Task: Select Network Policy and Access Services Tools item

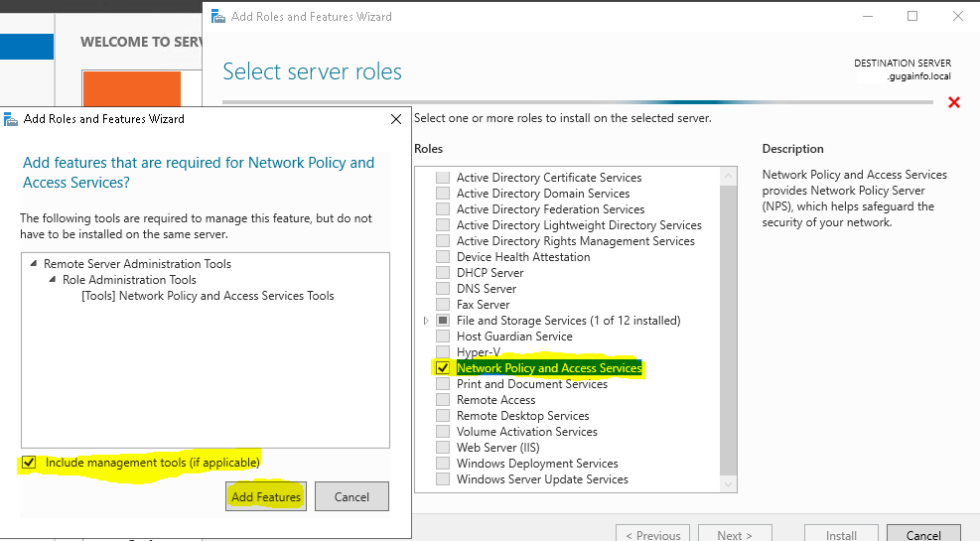Action: pos(208,296)
